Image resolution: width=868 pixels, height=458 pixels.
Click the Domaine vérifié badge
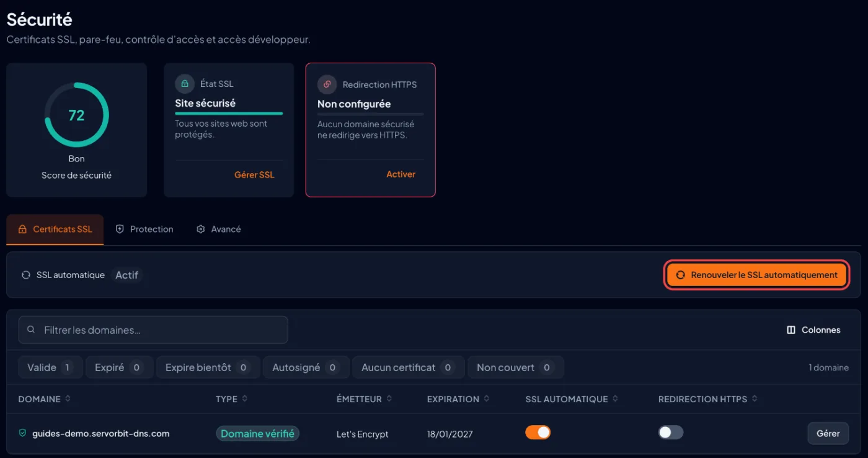(258, 434)
